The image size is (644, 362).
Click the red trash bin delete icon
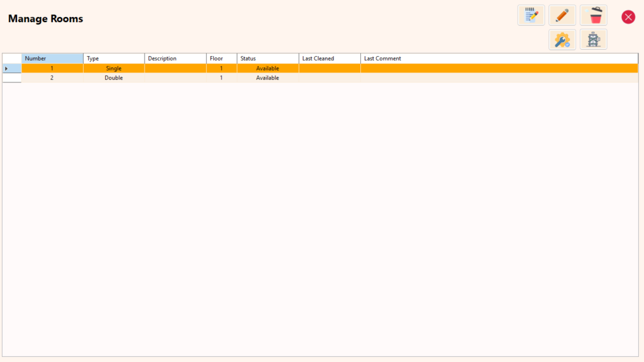[x=593, y=15]
